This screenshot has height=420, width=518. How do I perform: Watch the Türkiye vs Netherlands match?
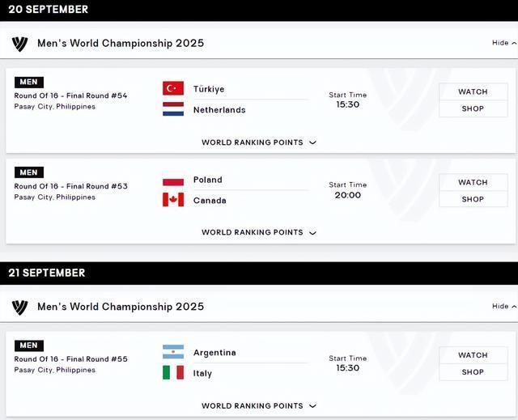pyautogui.click(x=473, y=91)
